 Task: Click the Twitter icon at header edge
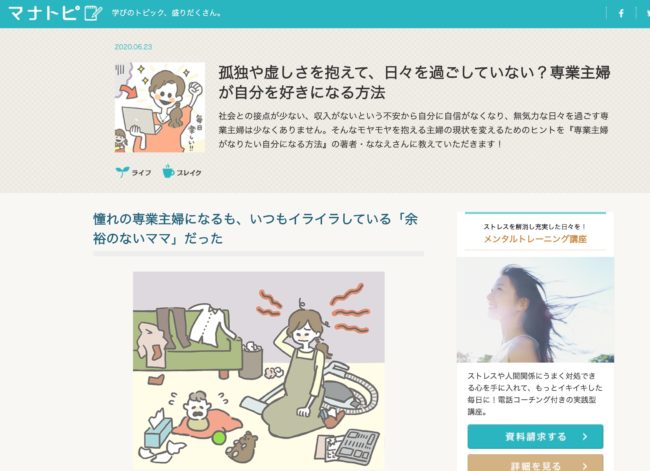[x=648, y=13]
